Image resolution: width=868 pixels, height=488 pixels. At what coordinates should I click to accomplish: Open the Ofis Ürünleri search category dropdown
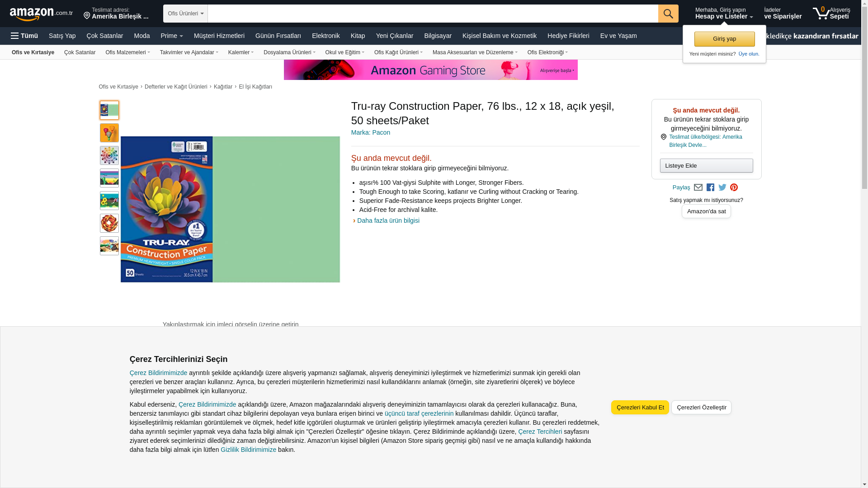[185, 14]
